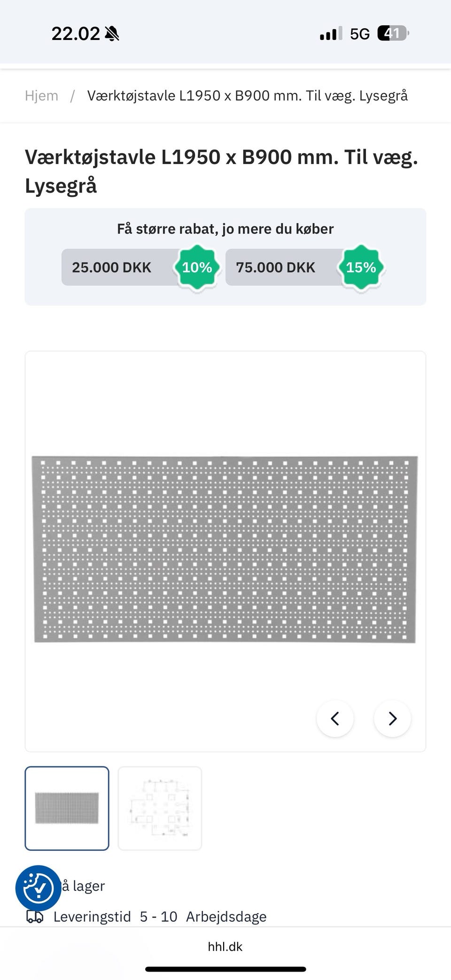Tap the green 10% discount badge
The height and width of the screenshot is (980, 451).
(x=197, y=267)
